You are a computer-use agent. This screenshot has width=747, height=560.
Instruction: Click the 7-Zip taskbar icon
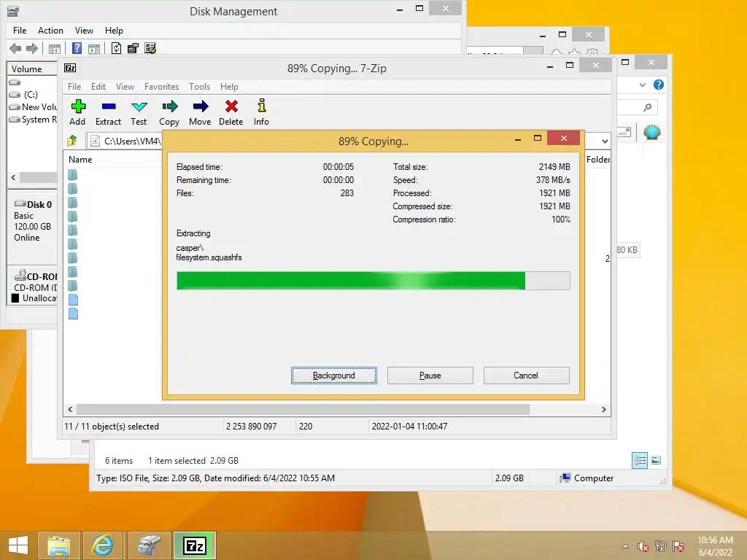click(x=194, y=545)
